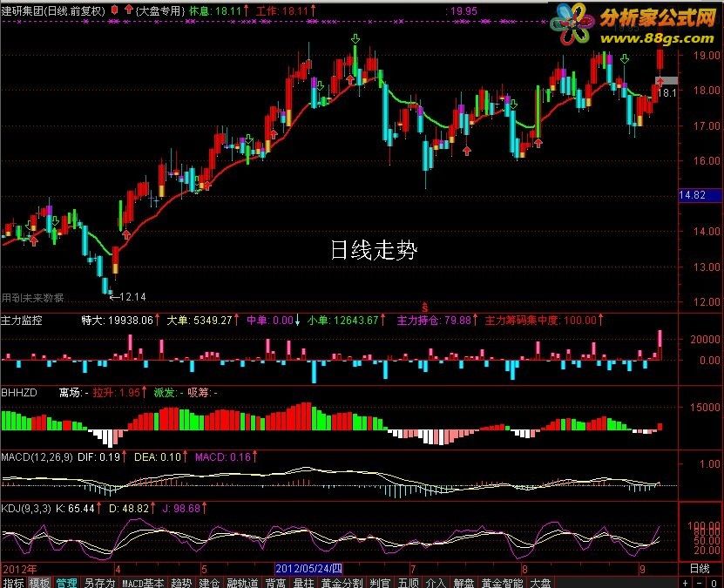Click the 大单: 5349.27 value
Image resolution: width=724 pixels, height=588 pixels.
tap(203, 320)
